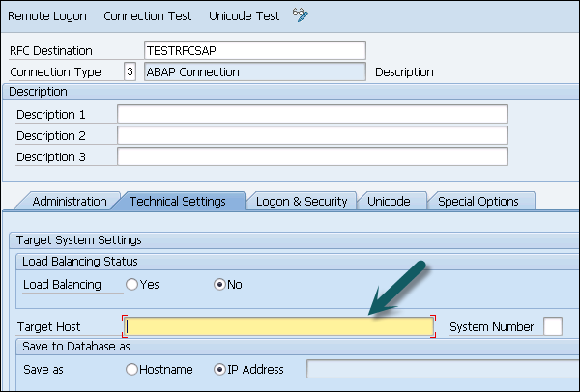Select Yes for Load Balancing
This screenshot has height=392, width=580.
pos(132,285)
